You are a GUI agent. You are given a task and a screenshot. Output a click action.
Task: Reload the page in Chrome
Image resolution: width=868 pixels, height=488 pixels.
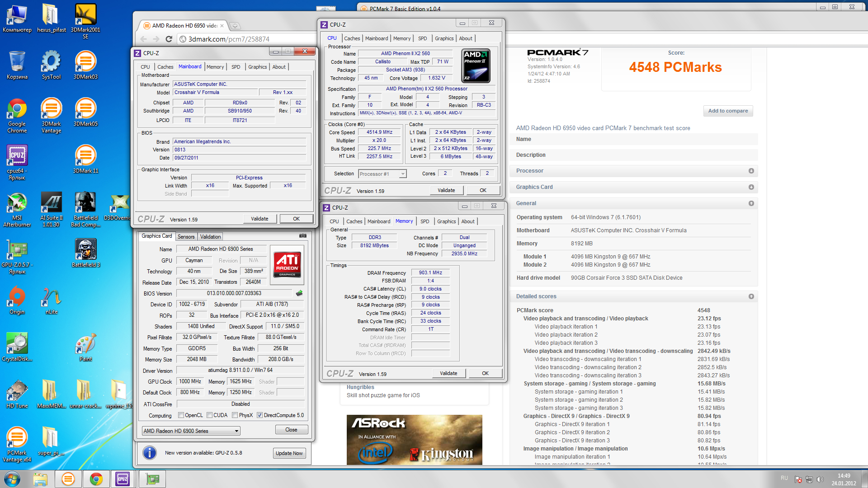point(169,39)
